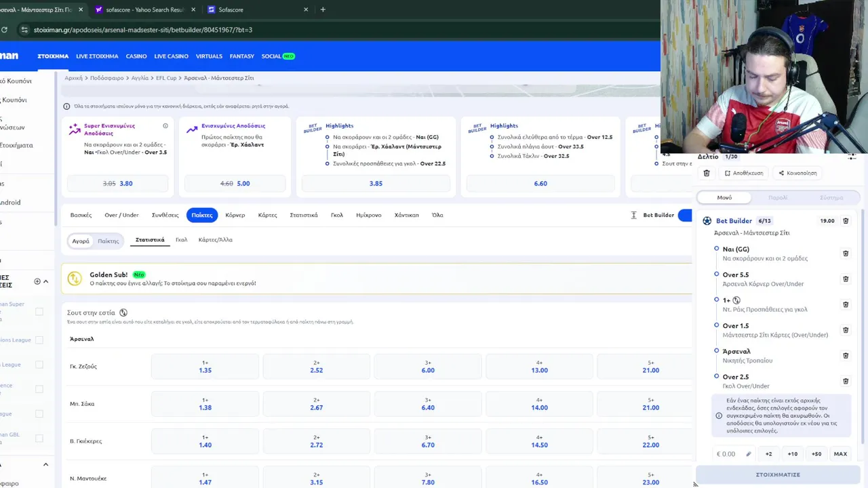Screen dimensions: 868x488
Task: Tick the Conference League sidebar checkbox
Action: [x=39, y=389]
